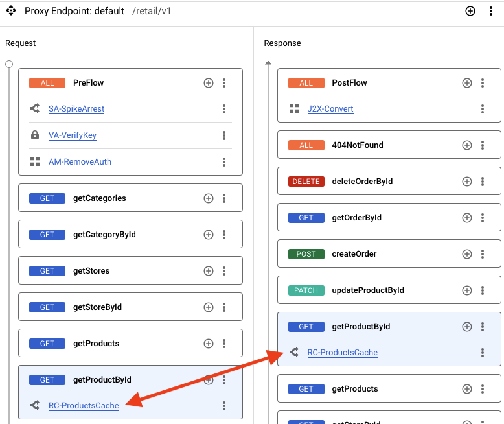Add a step to the 404NotFound flow

pos(466,145)
